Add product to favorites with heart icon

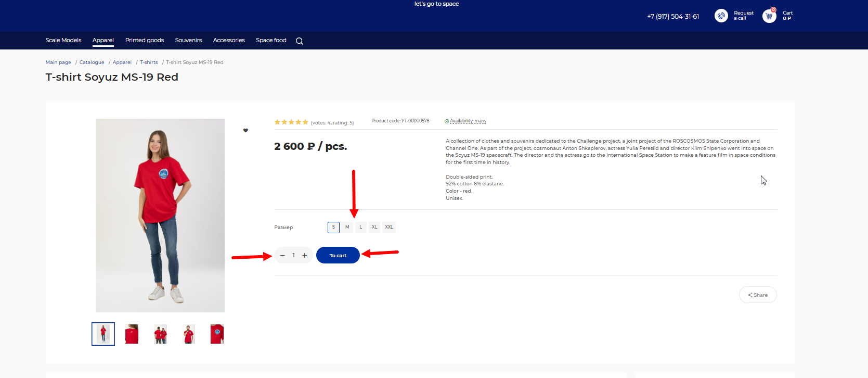(245, 130)
